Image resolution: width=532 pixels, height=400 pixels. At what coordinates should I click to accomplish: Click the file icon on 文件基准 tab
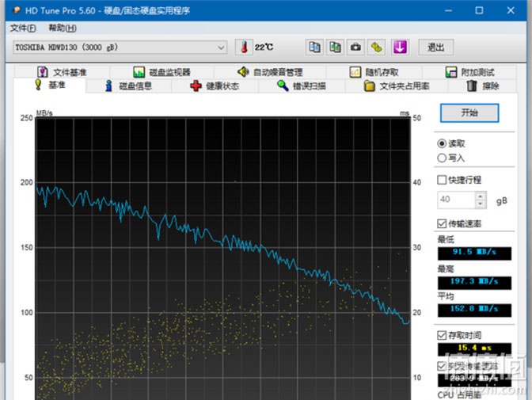pyautogui.click(x=43, y=72)
